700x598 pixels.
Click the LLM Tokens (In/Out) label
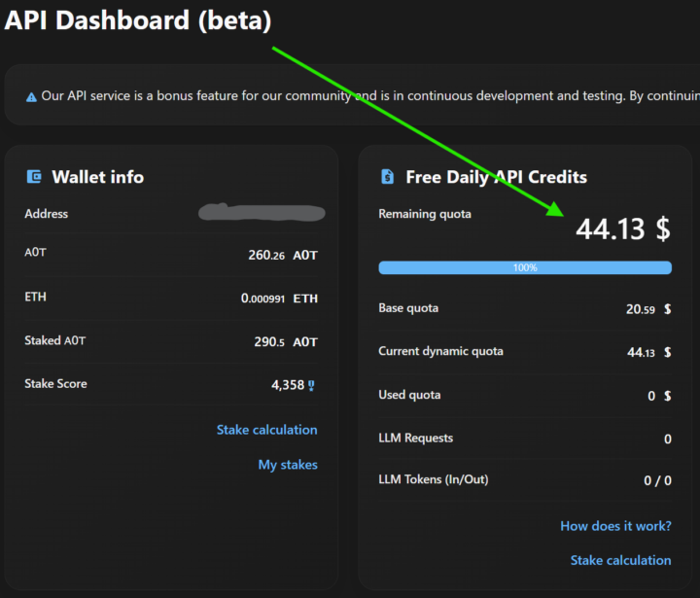[434, 479]
